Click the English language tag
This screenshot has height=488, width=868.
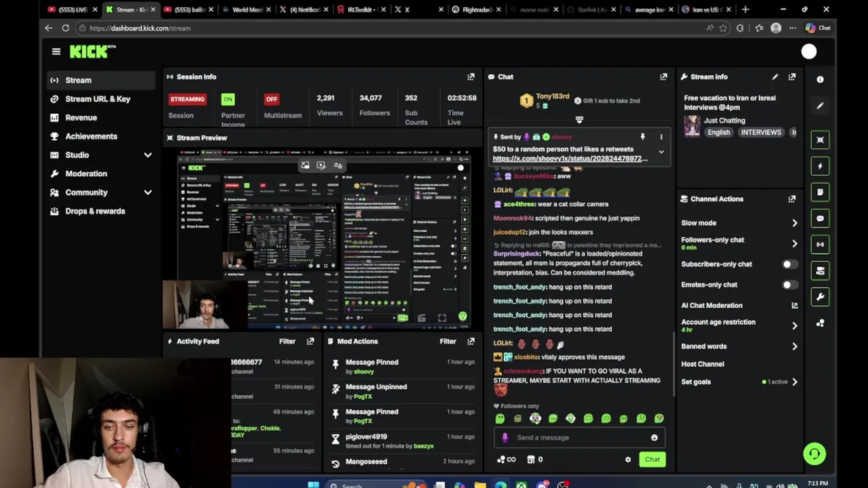(719, 133)
